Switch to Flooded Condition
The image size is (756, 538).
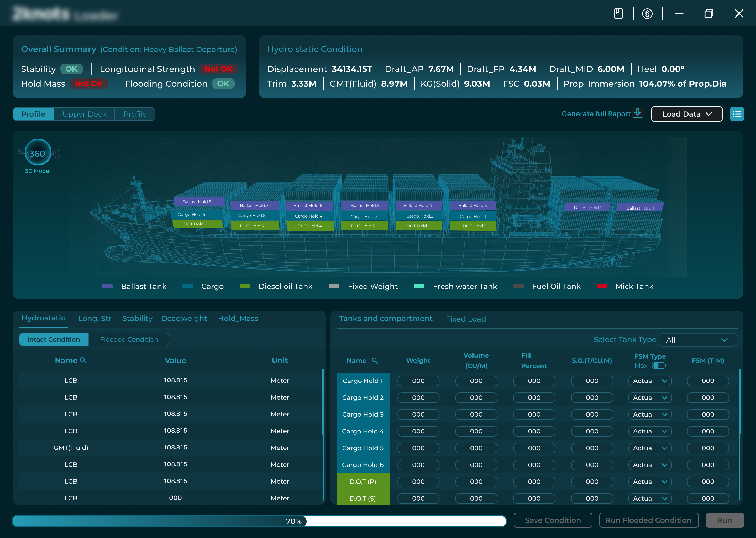click(129, 339)
